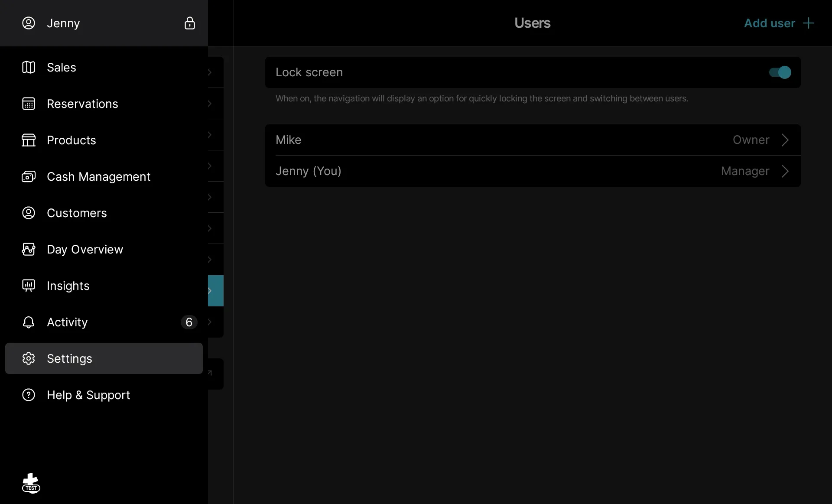Select the Settings gear icon

[28, 358]
